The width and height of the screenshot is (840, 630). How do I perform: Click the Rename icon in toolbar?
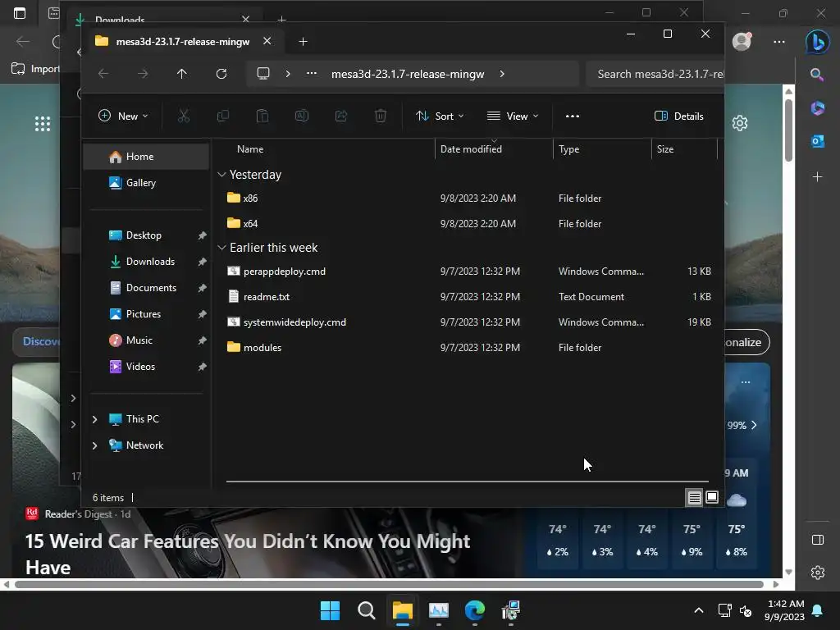[302, 116]
